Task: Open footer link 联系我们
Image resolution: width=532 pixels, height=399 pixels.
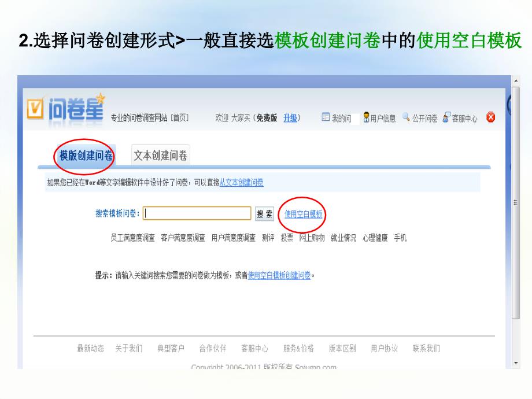Action: point(426,349)
